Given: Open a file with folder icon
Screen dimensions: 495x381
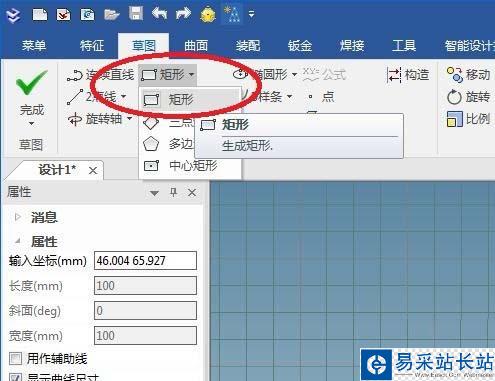Looking at the screenshot, I should coord(112,15).
